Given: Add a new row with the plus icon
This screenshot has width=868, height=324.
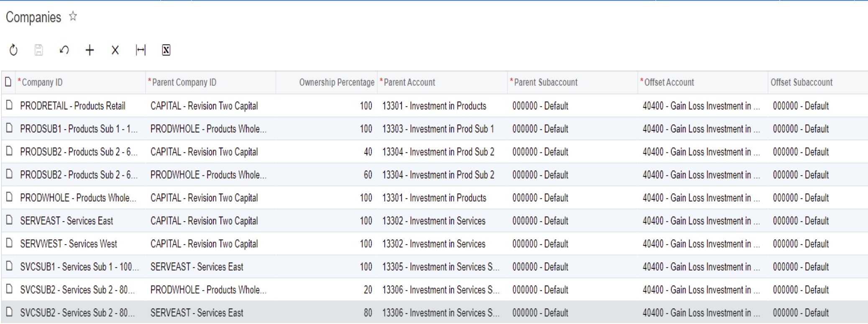Looking at the screenshot, I should (x=90, y=50).
